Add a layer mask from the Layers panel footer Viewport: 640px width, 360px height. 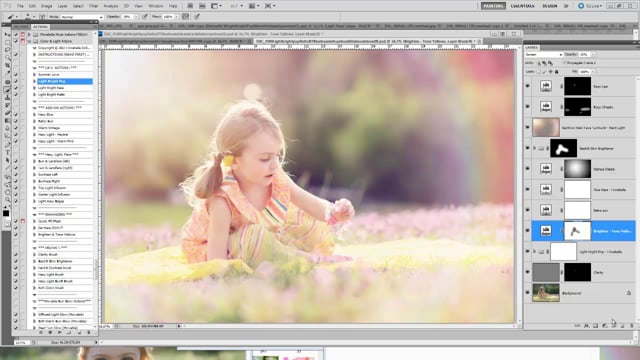[x=596, y=326]
